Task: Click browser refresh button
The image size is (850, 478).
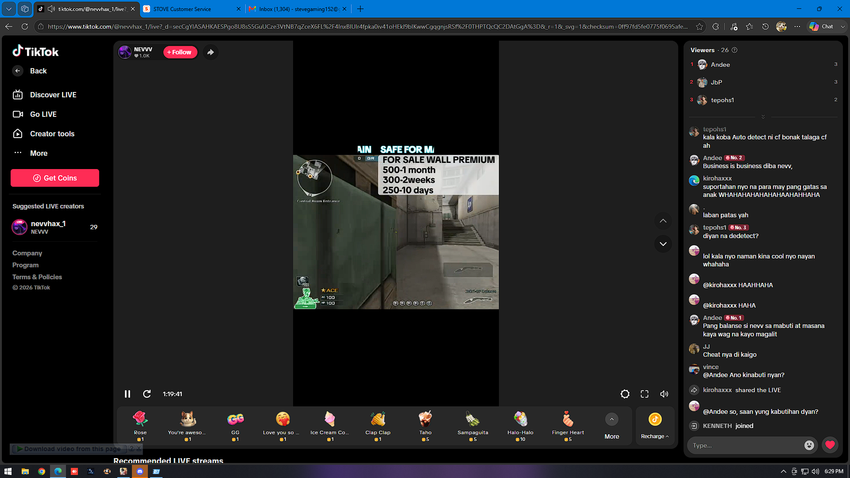Action: [x=25, y=26]
